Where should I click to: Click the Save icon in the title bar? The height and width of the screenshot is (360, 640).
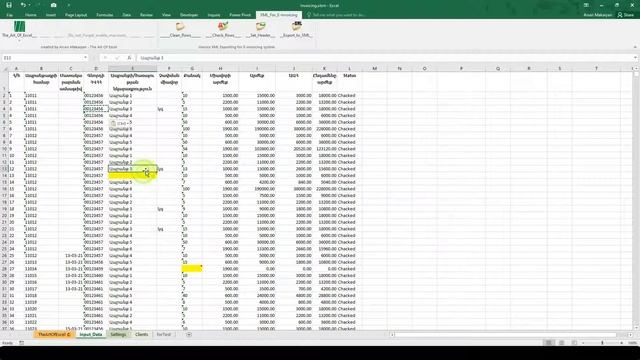(9, 5)
